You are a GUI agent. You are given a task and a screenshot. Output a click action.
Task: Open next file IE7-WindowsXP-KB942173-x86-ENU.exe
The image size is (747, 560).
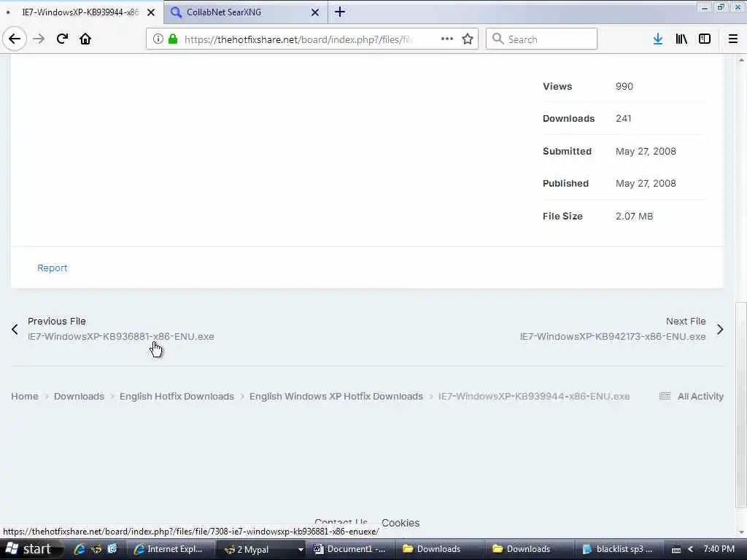click(x=613, y=337)
